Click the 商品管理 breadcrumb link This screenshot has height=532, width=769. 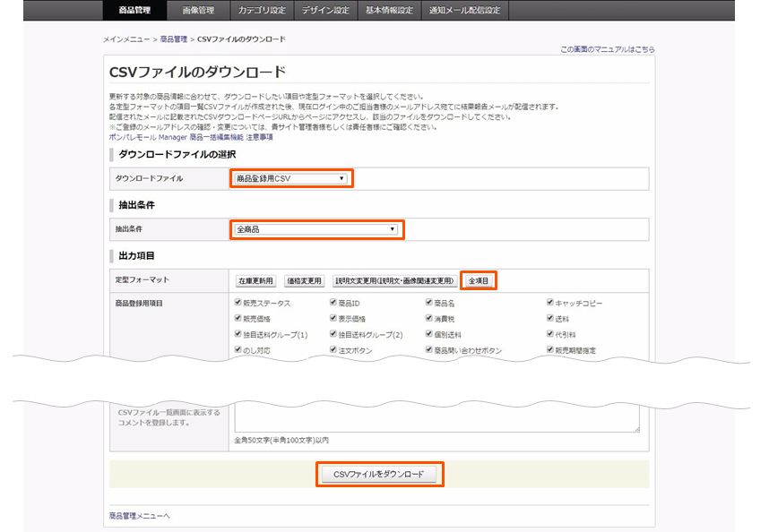174,39
